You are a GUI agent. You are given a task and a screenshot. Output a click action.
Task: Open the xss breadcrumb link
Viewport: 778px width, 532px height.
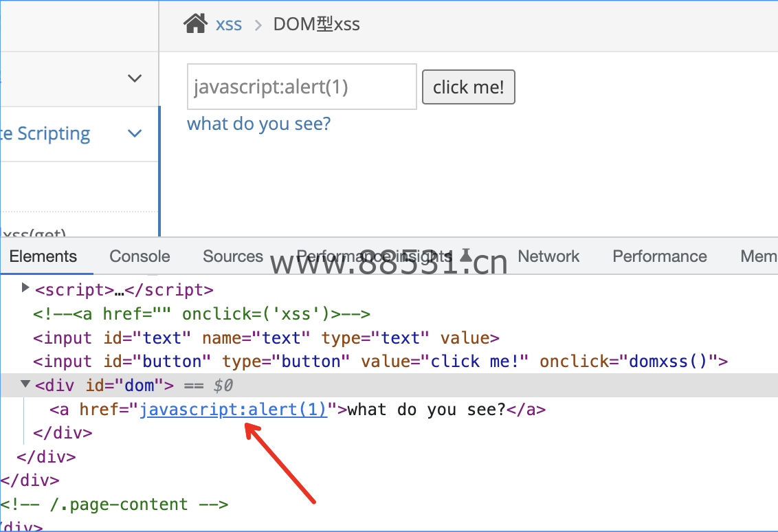[229, 24]
